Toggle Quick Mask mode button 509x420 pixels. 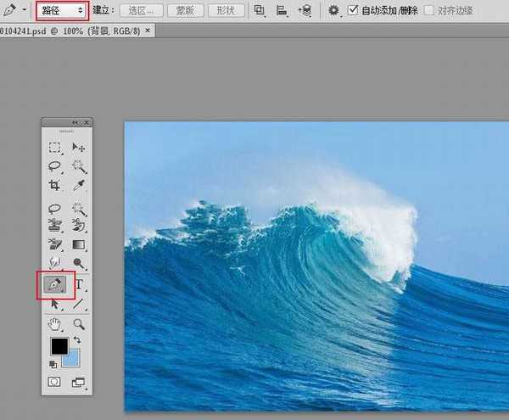click(55, 382)
